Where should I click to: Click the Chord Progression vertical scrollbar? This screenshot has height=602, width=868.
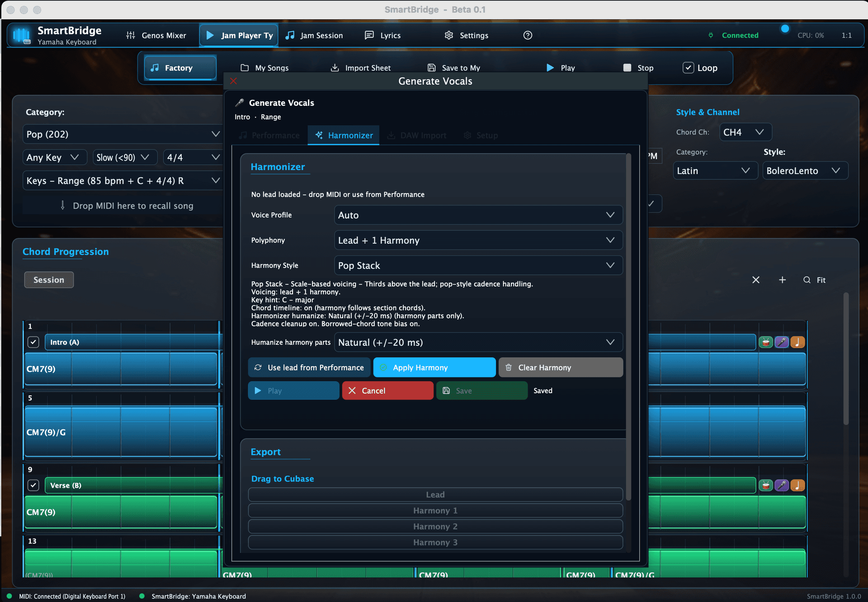tap(845, 359)
